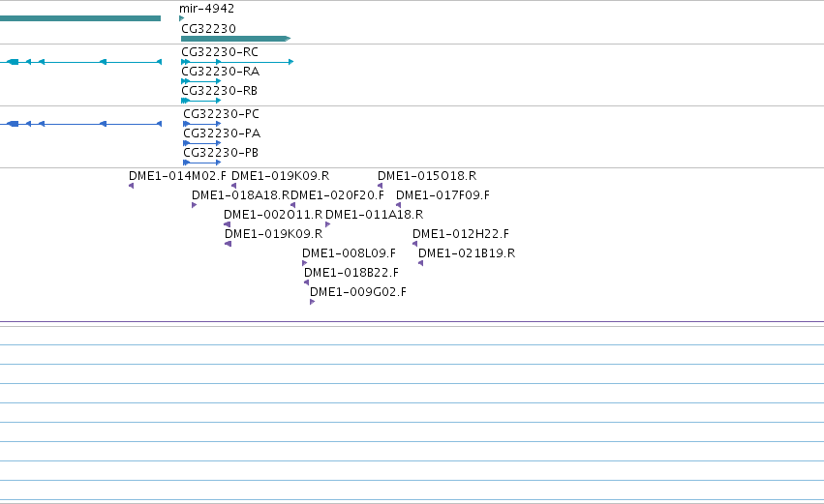
Task: Click the arrow glyph under DME1-017F09.F
Action: point(398,205)
